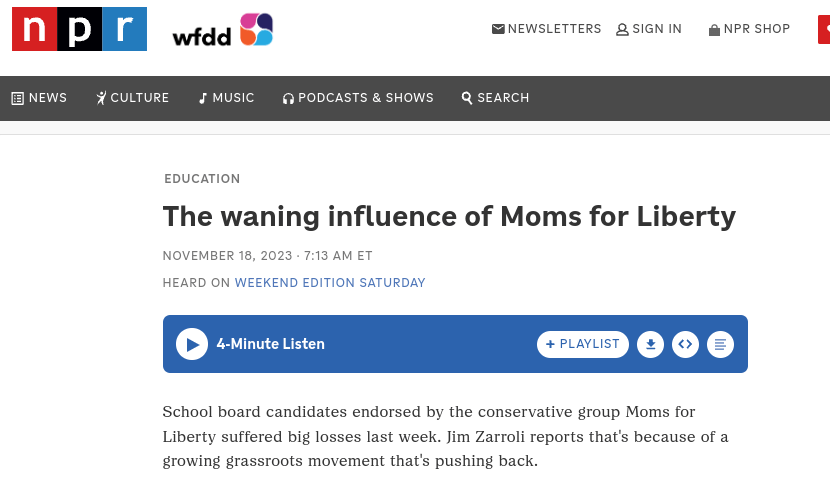Open the Culture menu

tap(132, 98)
